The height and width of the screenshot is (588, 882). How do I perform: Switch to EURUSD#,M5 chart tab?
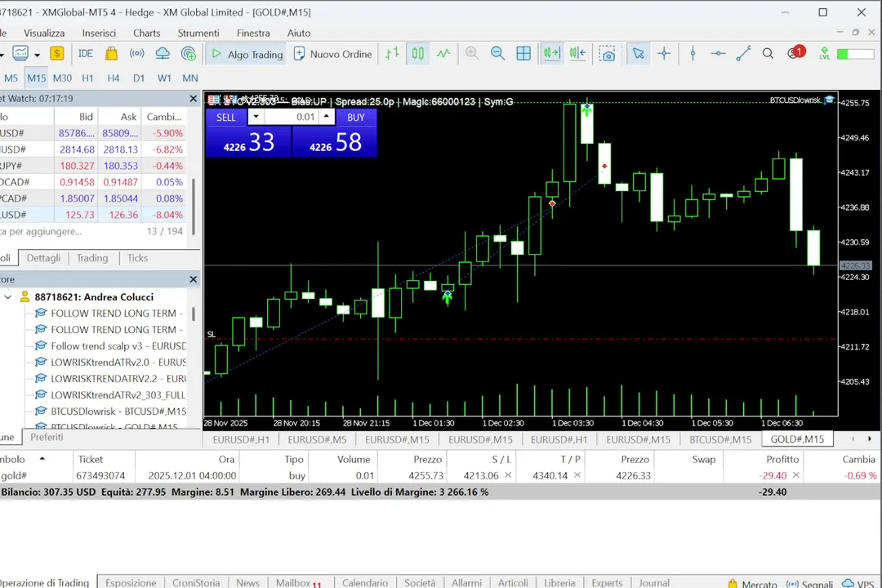(317, 439)
